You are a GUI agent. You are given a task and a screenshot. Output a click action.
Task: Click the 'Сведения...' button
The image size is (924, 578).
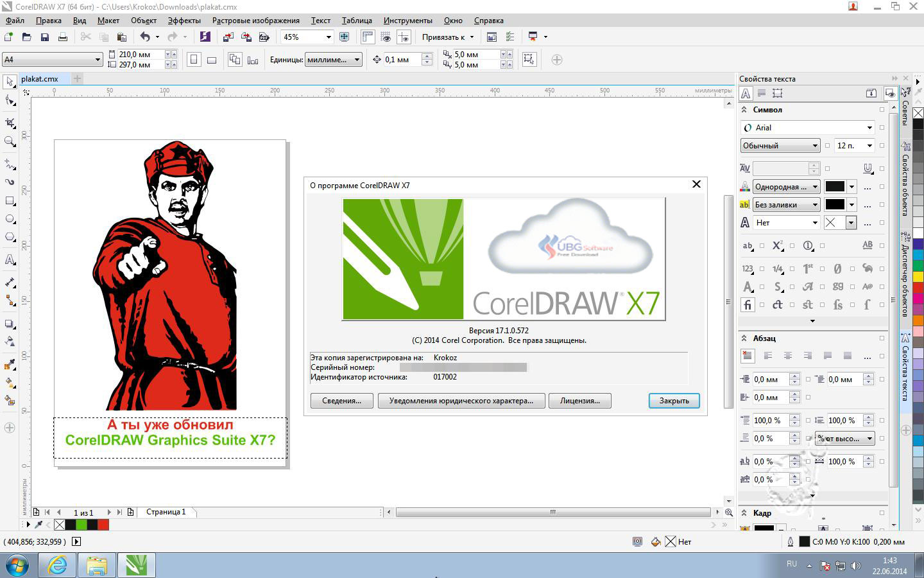(x=341, y=401)
